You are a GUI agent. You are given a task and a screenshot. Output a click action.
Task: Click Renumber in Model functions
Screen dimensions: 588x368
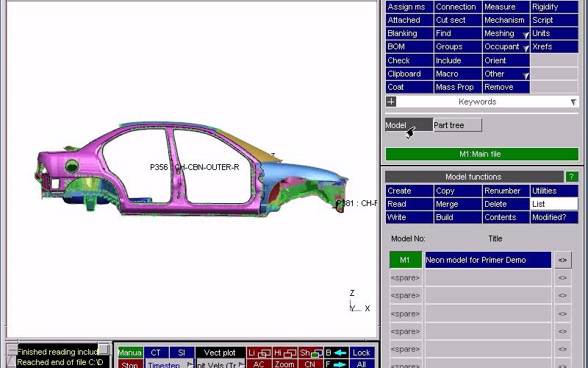click(x=506, y=191)
